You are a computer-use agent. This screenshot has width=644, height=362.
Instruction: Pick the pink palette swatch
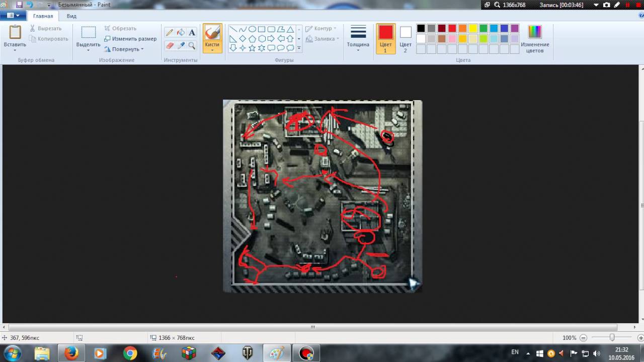452,39
